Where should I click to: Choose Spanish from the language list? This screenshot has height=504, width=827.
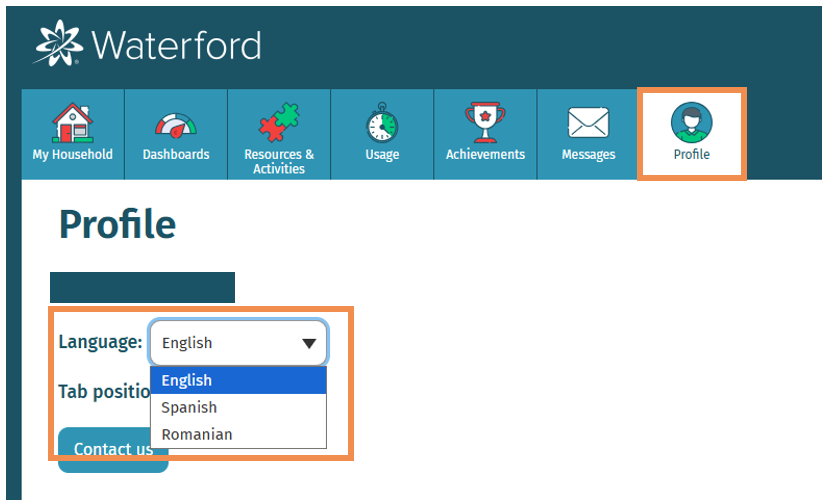point(238,408)
